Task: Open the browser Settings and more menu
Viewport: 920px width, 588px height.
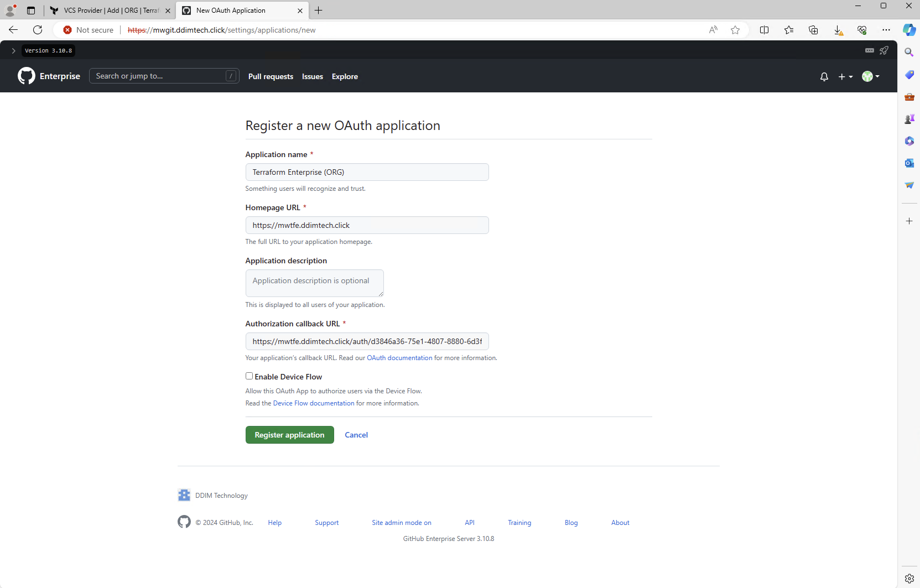Action: (886, 30)
